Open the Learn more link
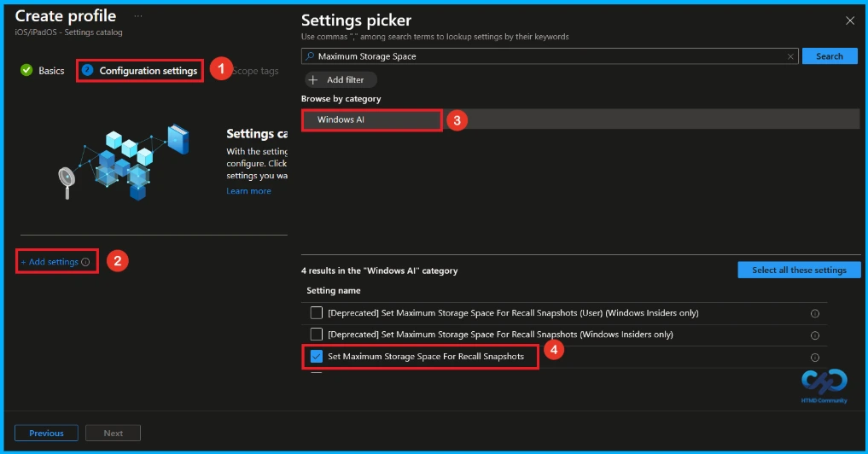This screenshot has width=868, height=454. point(248,191)
